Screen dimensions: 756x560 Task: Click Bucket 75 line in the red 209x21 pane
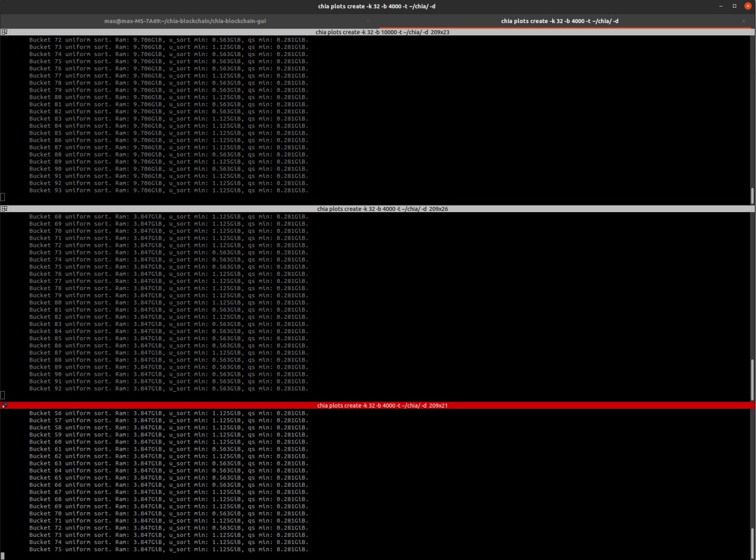point(169,549)
